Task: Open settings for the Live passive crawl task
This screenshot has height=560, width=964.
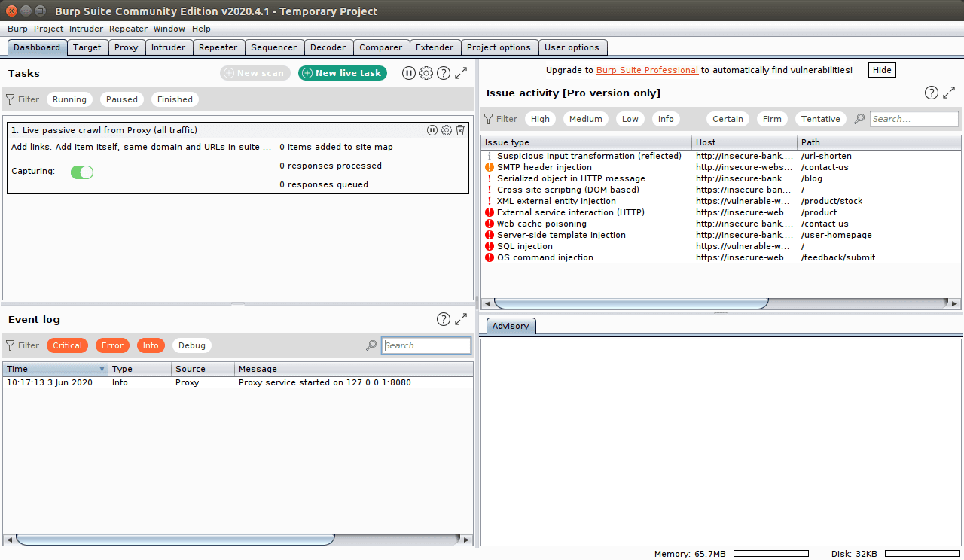Action: (x=446, y=130)
